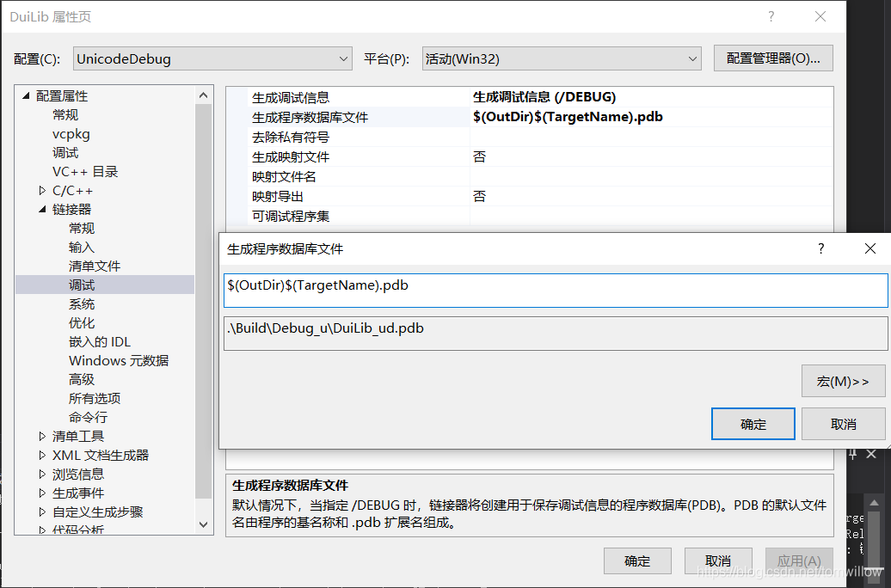This screenshot has height=588, width=891.
Task: Select 常规 under 链接器
Action: coord(82,229)
